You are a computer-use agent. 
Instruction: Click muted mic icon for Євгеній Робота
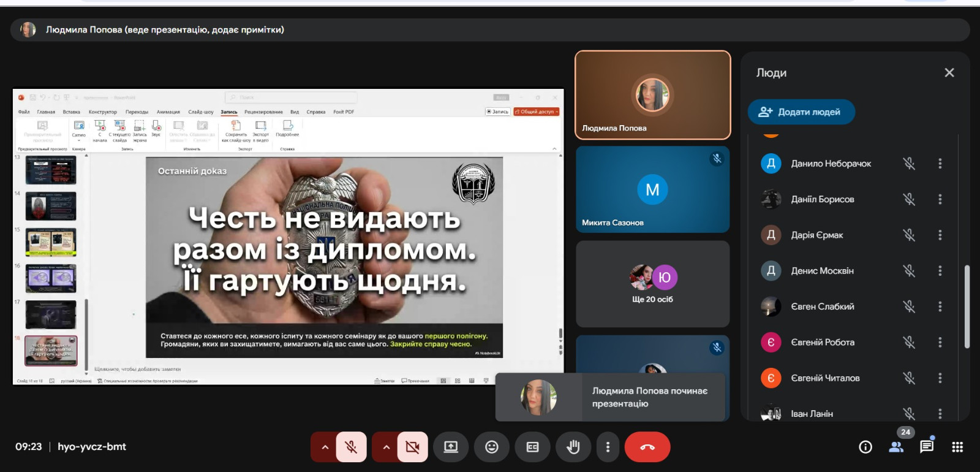909,342
